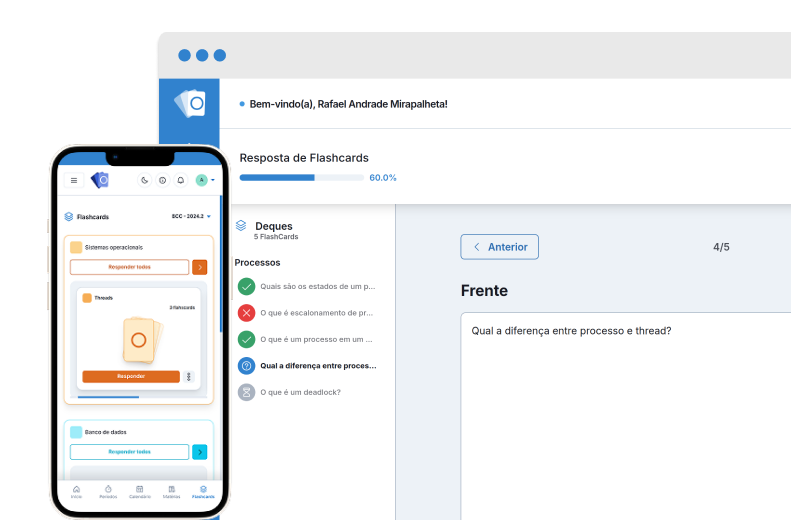The height and width of the screenshot is (520, 791).
Task: Click orange arrow next to Sistemas operacionais
Action: tap(199, 267)
